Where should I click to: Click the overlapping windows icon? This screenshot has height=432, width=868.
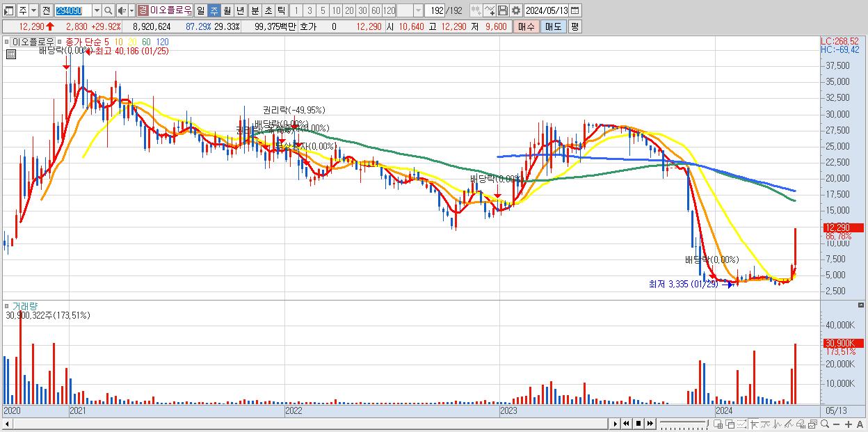[x=730, y=424]
